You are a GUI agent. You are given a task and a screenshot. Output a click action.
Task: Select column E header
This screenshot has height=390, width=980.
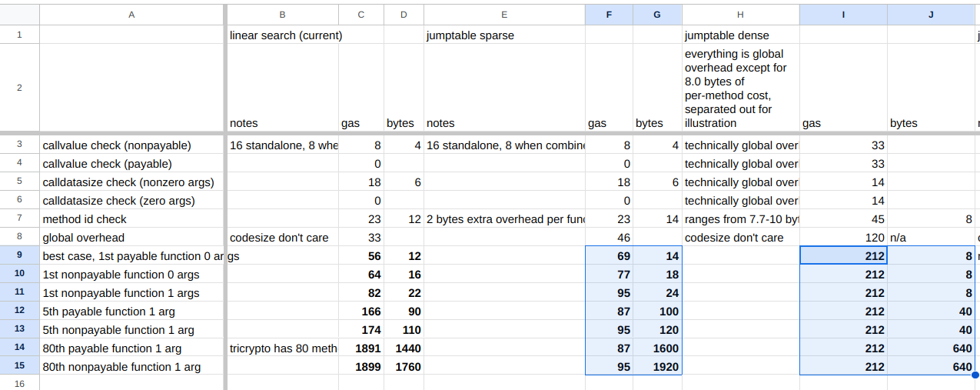pyautogui.click(x=504, y=14)
